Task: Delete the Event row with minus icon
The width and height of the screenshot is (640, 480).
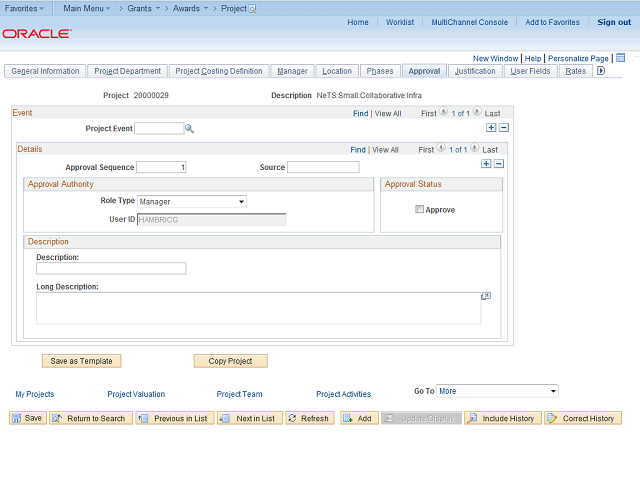Action: pos(504,128)
